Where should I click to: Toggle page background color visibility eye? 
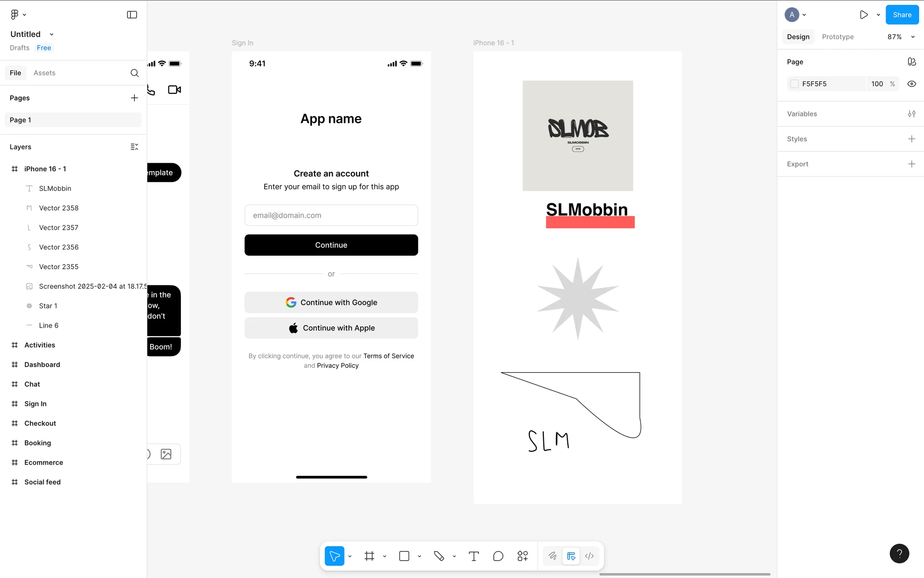point(911,84)
